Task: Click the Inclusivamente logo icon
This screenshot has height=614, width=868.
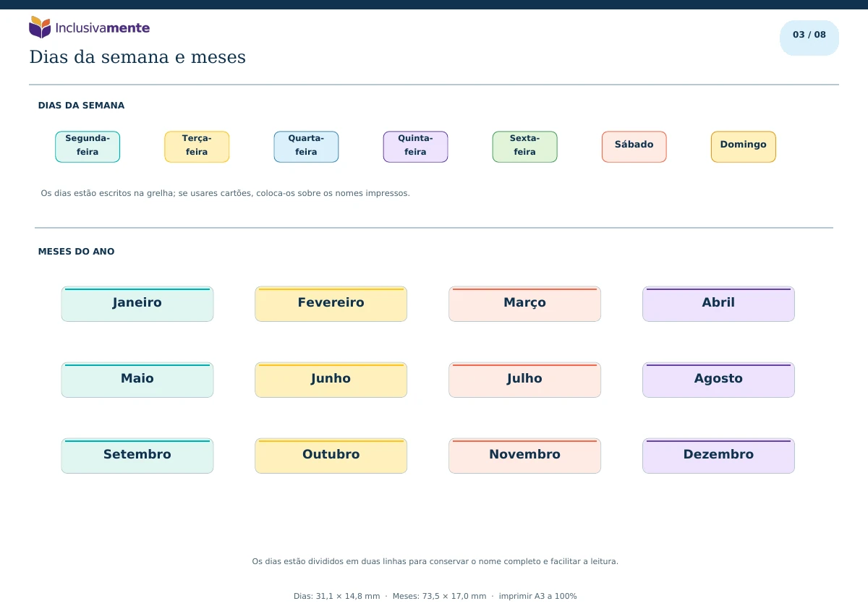Action: pos(40,27)
